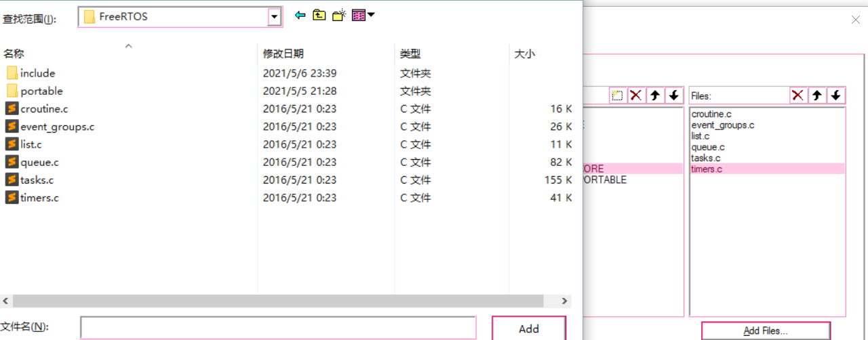Select the group ending in ORTABLE
Image resolution: width=868 pixels, height=340 pixels.
pyautogui.click(x=604, y=179)
